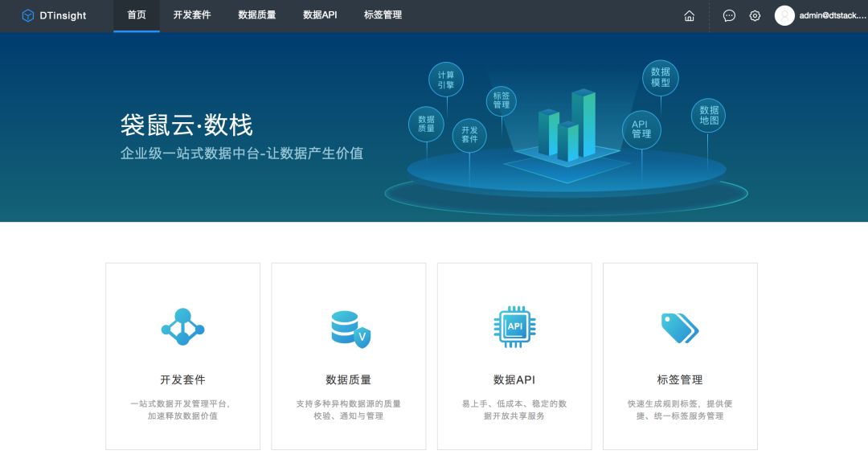This screenshot has width=868, height=463.
Task: Click the home icon in the header
Action: coord(690,15)
